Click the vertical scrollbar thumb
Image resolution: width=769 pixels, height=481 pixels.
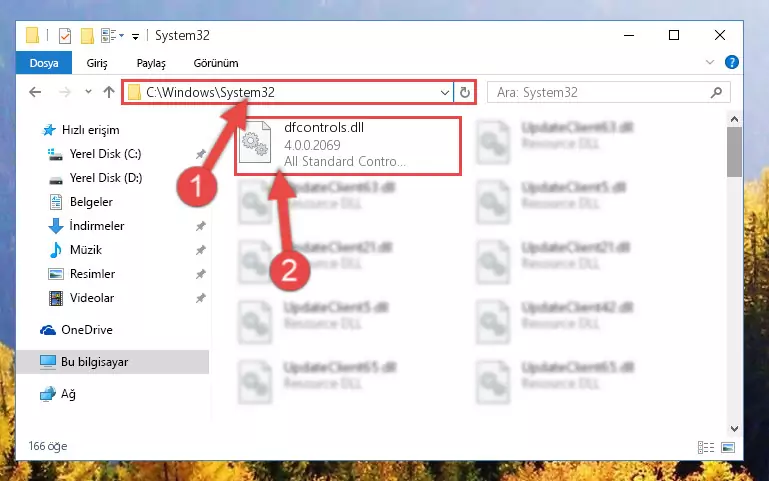pyautogui.click(x=734, y=152)
